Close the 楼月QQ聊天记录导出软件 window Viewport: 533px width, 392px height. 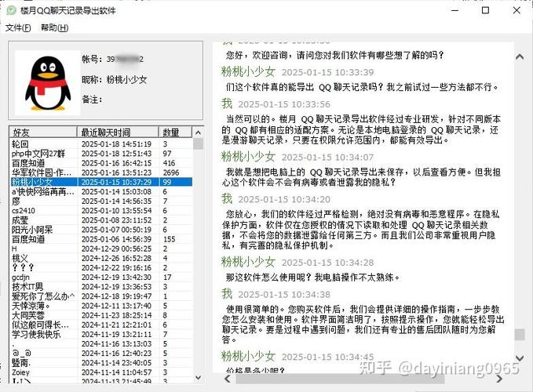pyautogui.click(x=517, y=10)
